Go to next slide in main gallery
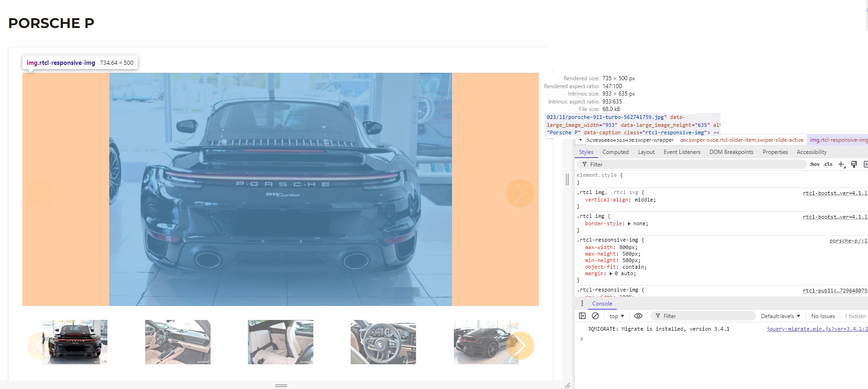The height and width of the screenshot is (389, 868). tap(520, 193)
